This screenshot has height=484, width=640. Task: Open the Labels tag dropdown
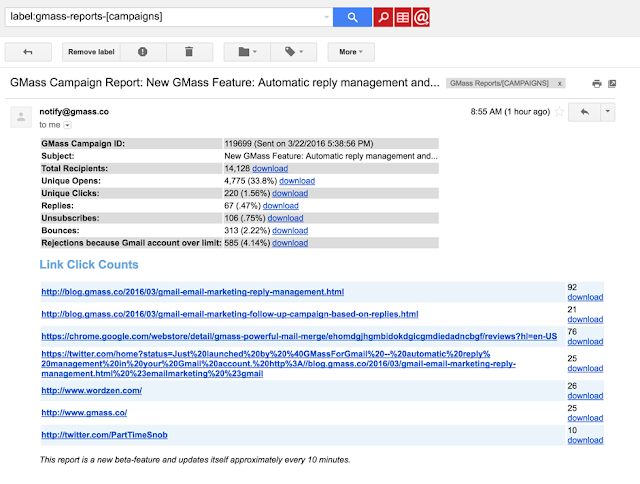click(293, 52)
